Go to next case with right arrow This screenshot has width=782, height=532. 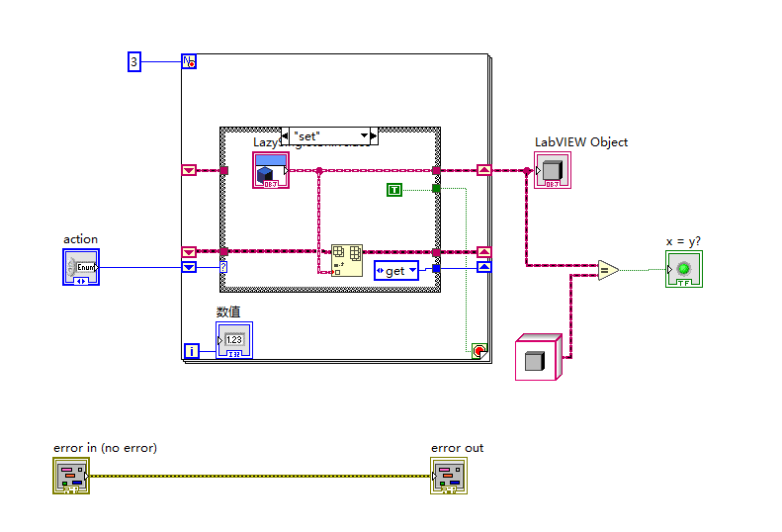click(374, 135)
